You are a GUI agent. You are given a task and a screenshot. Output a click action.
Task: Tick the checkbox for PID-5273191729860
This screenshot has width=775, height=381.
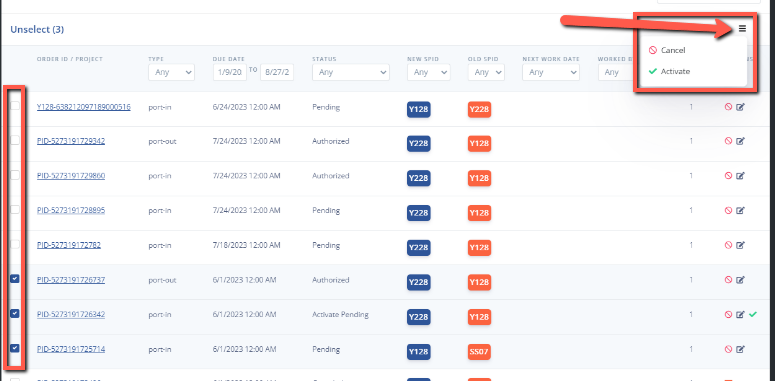click(x=15, y=175)
